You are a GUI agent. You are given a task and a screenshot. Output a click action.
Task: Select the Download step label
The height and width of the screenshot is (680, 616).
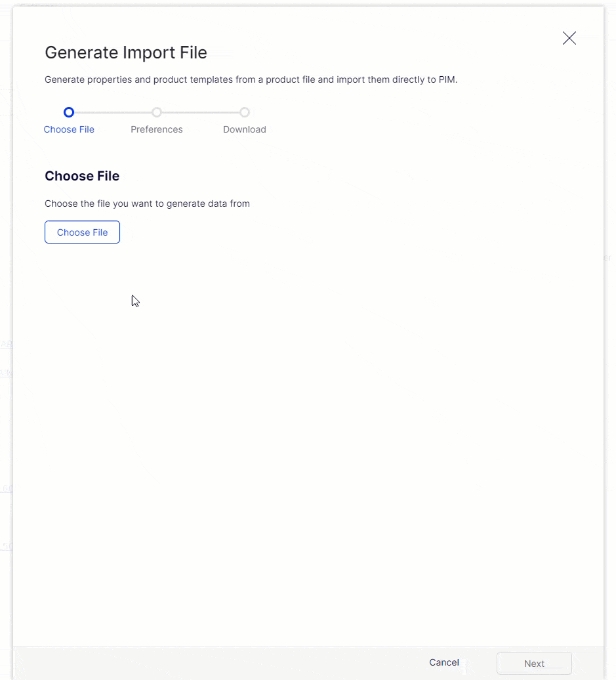tap(245, 129)
